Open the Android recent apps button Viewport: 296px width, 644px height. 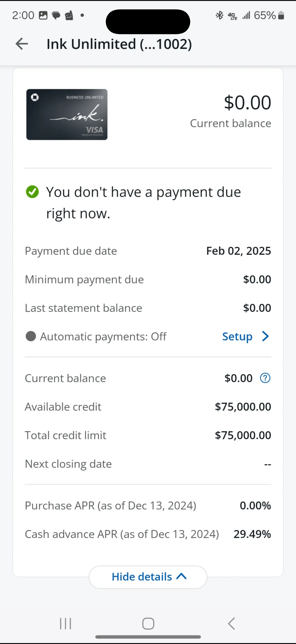point(65,623)
